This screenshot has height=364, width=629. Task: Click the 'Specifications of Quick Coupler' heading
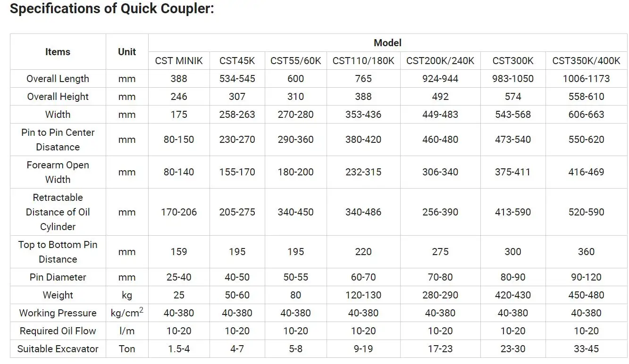pyautogui.click(x=112, y=9)
